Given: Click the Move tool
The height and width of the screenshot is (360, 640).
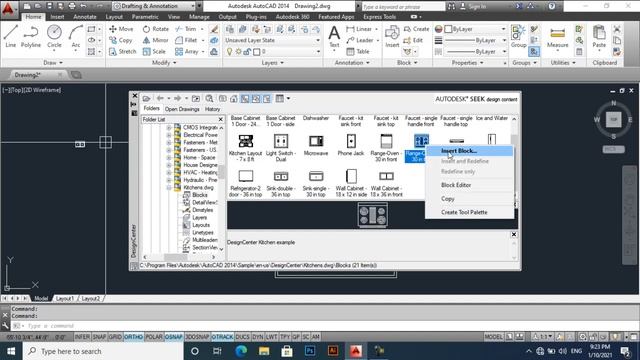Looking at the screenshot, I should pos(121,29).
